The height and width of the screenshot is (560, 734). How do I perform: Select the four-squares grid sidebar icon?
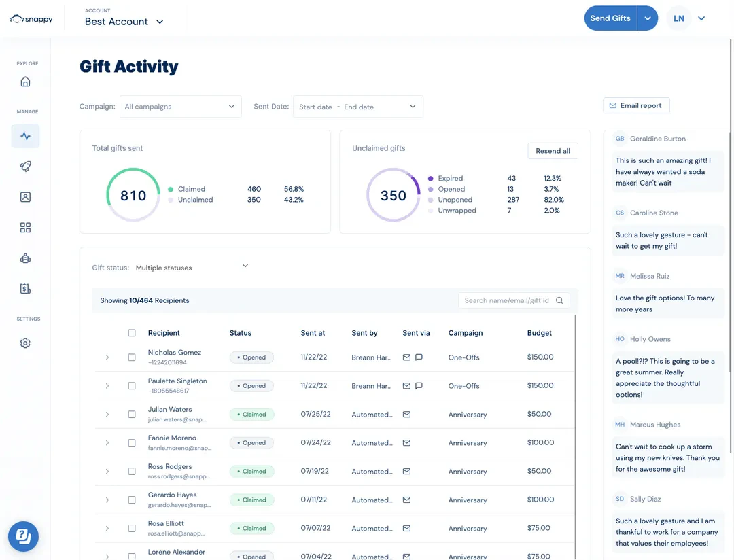click(25, 228)
